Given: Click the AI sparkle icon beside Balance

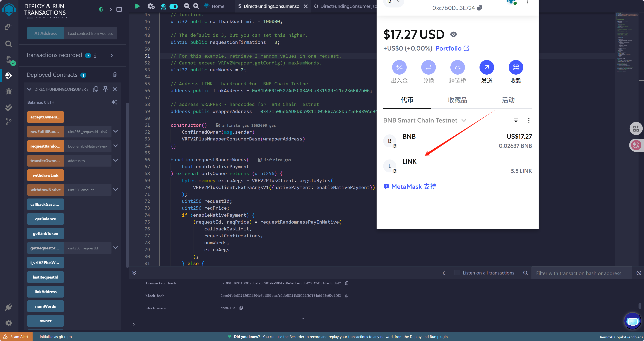Looking at the screenshot, I should click(114, 102).
